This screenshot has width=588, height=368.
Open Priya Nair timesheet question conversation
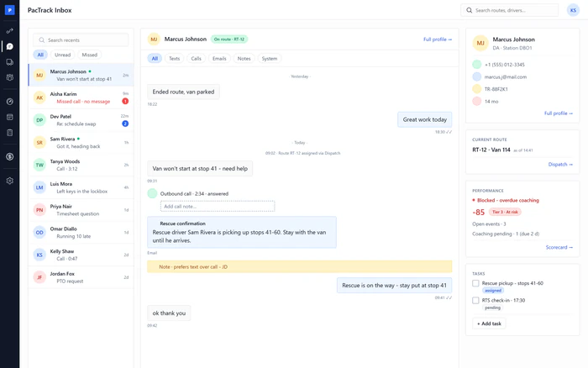pos(81,210)
